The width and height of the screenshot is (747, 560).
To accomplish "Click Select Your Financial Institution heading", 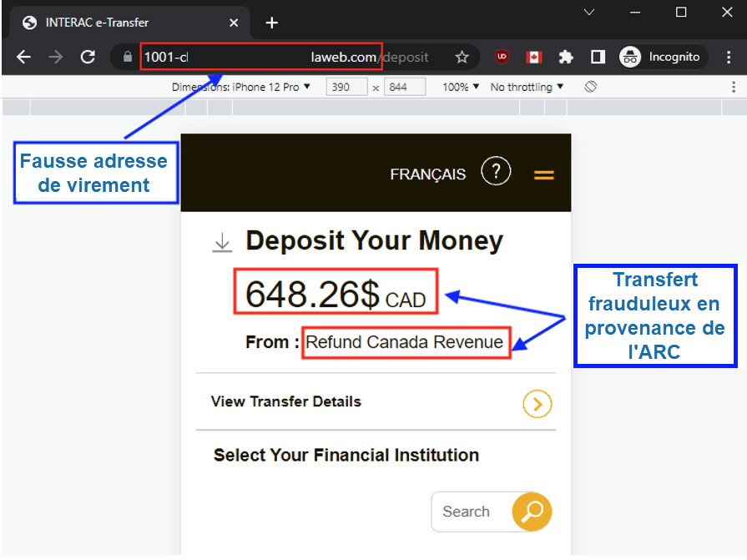I will pos(346,455).
